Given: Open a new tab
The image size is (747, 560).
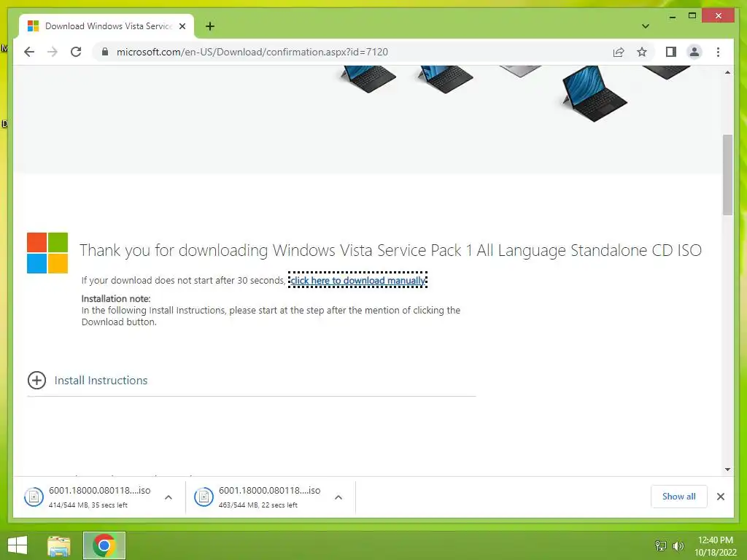Looking at the screenshot, I should pyautogui.click(x=209, y=26).
